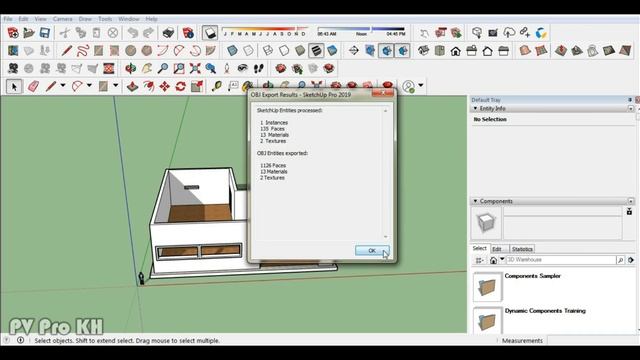
Task: Choose the Tape Measure tool
Action: pos(217,87)
